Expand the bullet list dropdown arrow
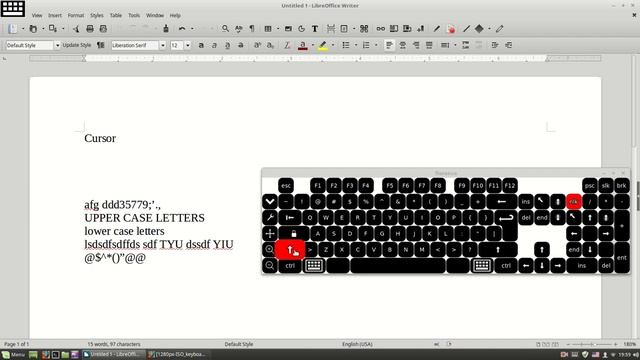 pos(356,45)
